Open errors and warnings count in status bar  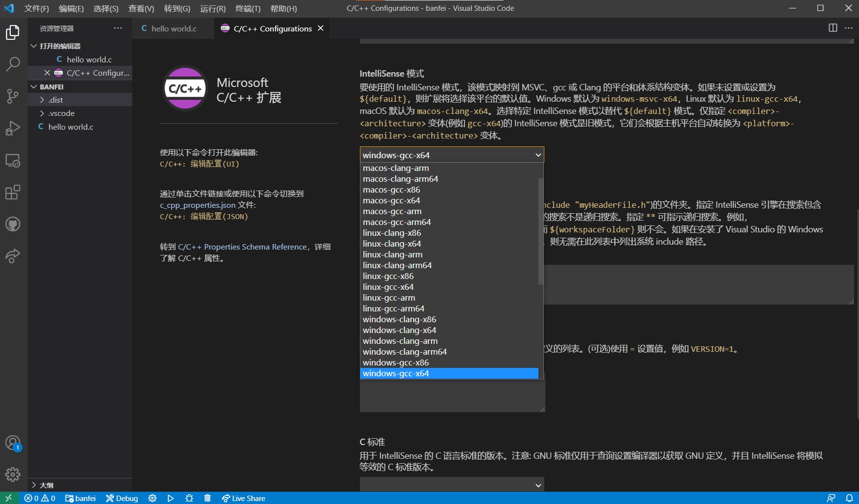pyautogui.click(x=40, y=498)
